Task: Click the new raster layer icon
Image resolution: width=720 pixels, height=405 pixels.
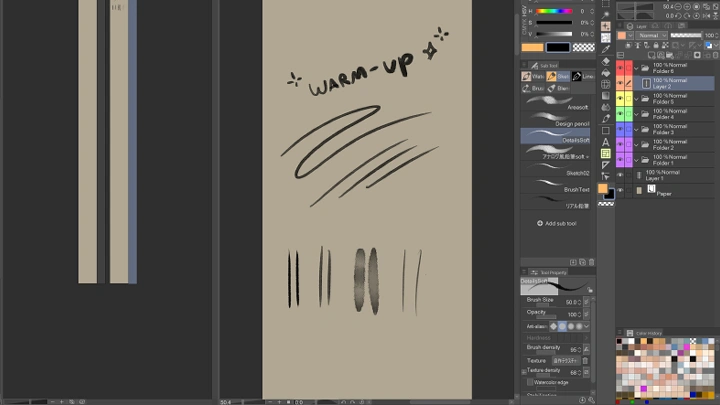Action: (652, 56)
